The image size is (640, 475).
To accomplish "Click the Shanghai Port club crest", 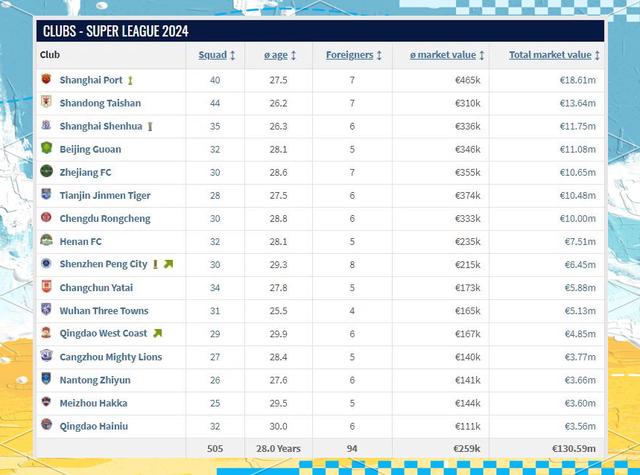I will (x=46, y=79).
